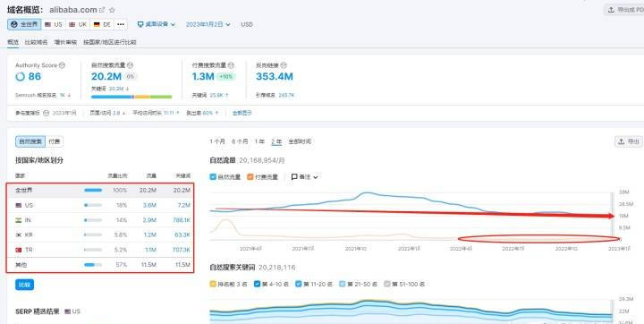Open more country databases (three dots)
The image size is (644, 324).
[121, 25]
